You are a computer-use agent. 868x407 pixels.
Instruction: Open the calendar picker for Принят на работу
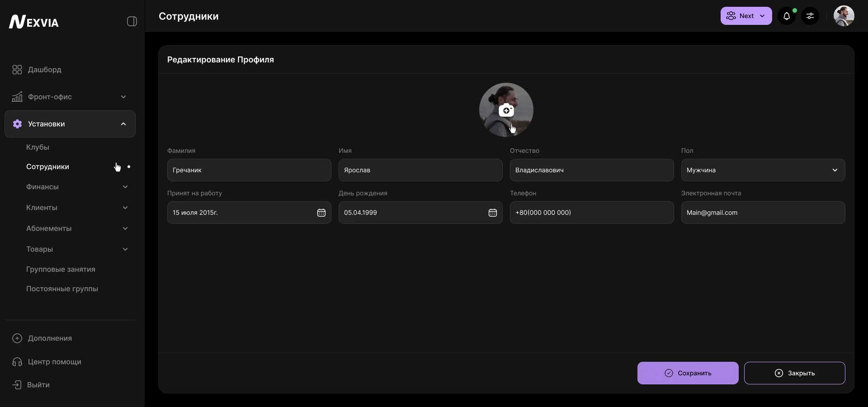click(x=321, y=213)
